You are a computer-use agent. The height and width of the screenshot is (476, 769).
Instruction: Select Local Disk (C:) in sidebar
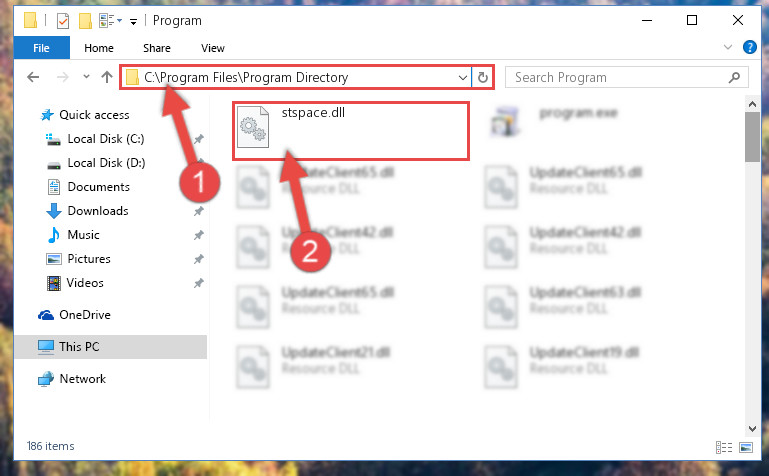point(105,139)
